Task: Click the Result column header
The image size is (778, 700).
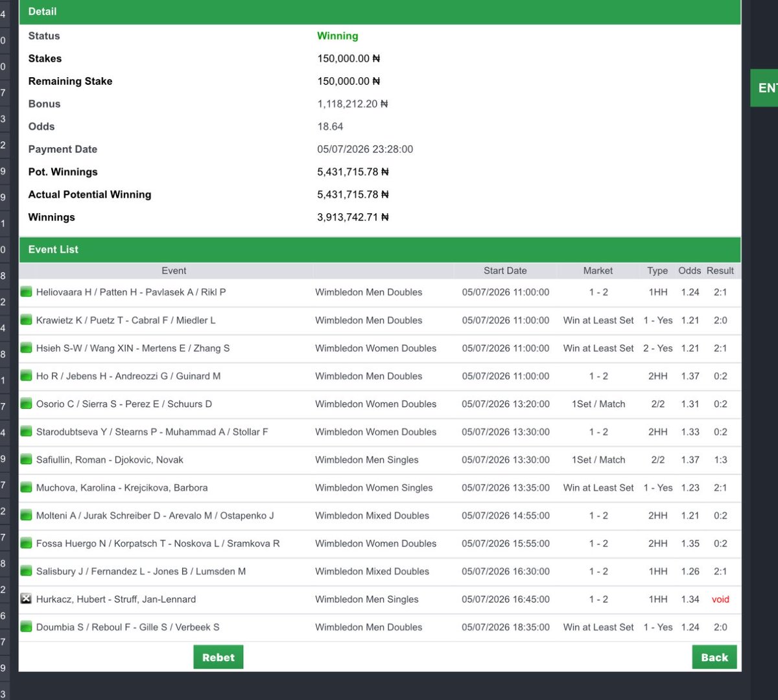Action: click(x=720, y=271)
